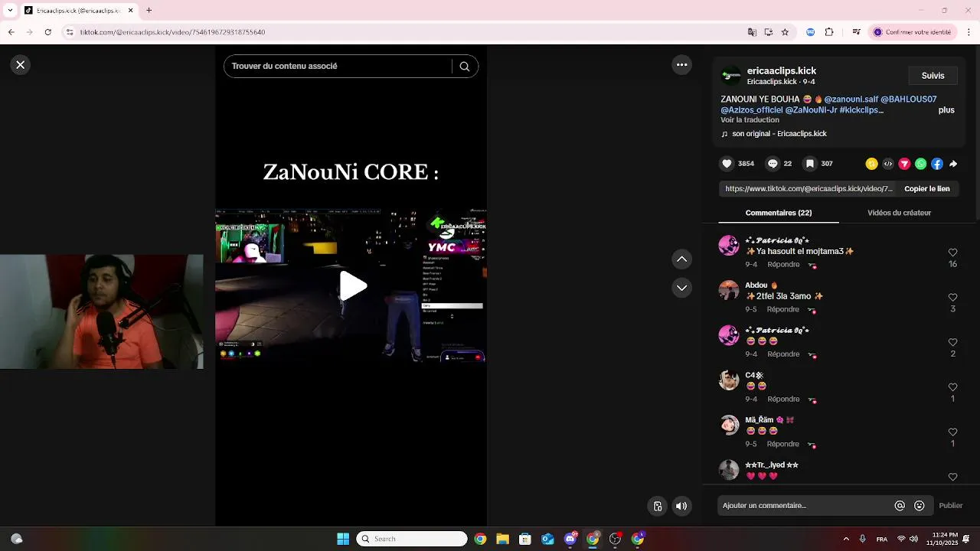This screenshot has height=551, width=980.
Task: Like Mã_Rãm's comment
Action: pos(952,432)
